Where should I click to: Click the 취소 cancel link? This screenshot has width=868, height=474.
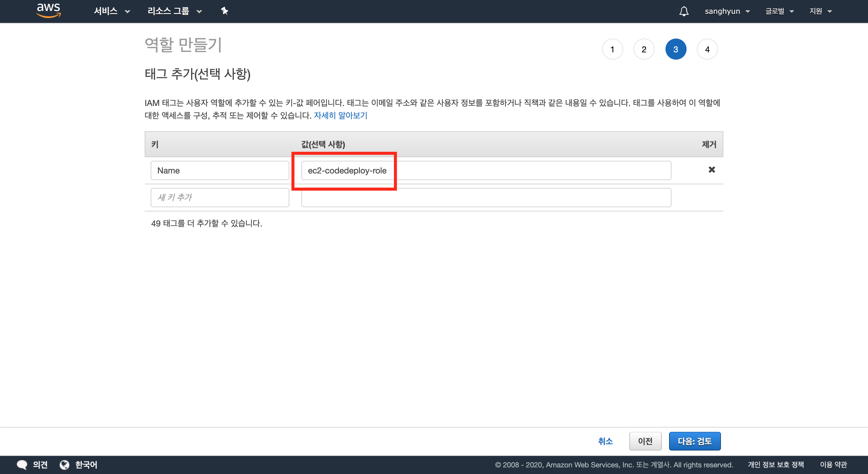point(605,441)
